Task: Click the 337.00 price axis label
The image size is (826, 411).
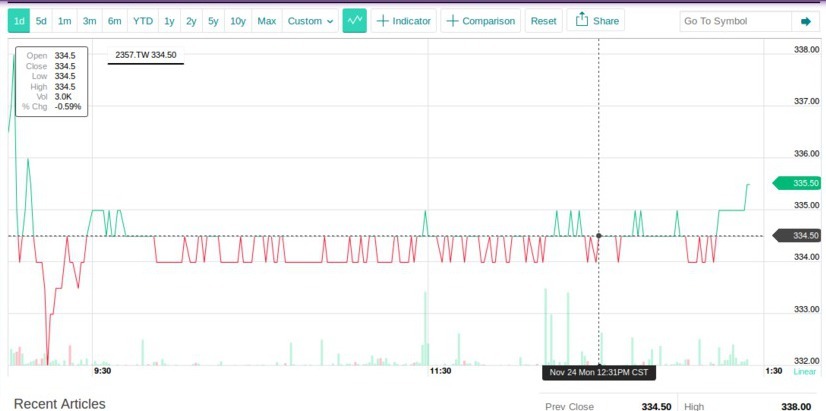Action: 806,101
